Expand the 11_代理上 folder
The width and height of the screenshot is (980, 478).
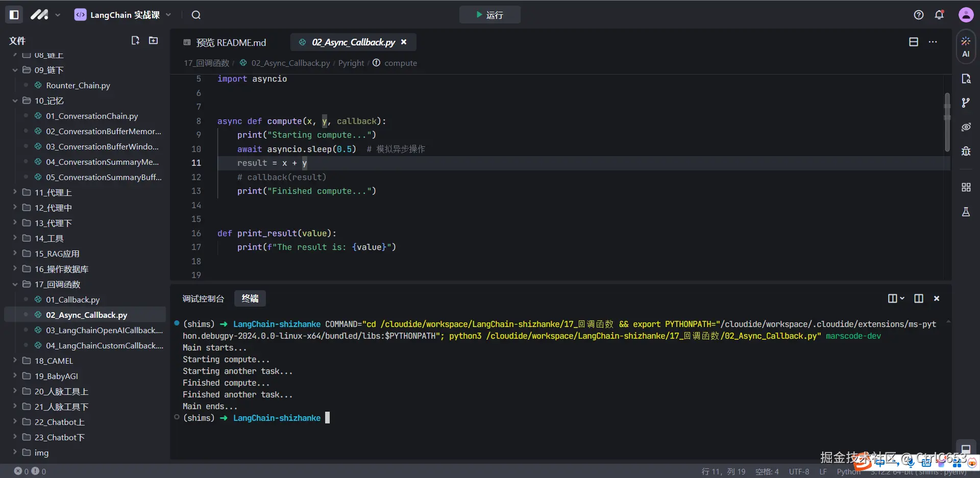coord(53,192)
